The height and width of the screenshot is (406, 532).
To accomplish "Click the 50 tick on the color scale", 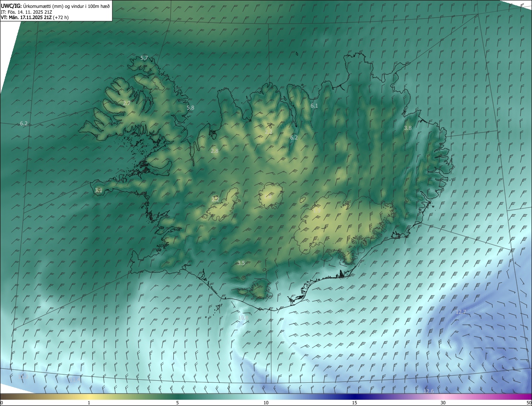I will point(529,403).
